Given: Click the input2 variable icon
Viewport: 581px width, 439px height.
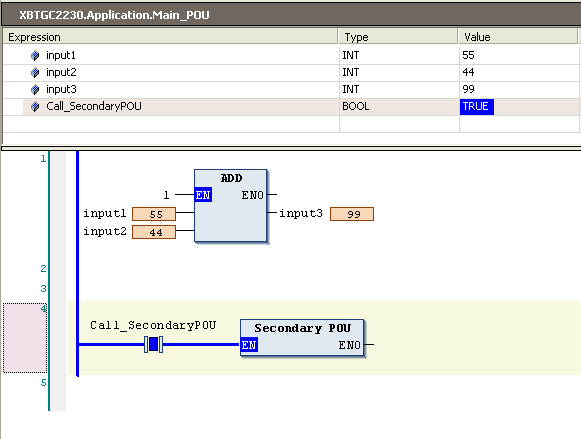Looking at the screenshot, I should click(35, 73).
